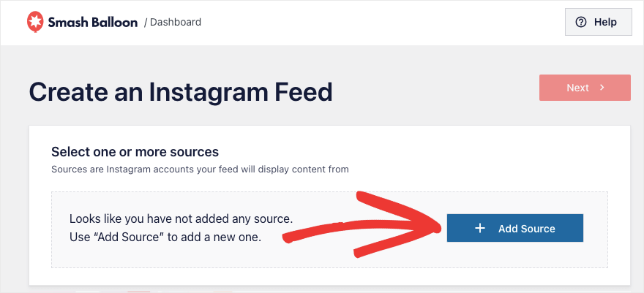Viewport: 644px width, 293px height.
Task: Open the Help menu button
Action: pos(599,22)
